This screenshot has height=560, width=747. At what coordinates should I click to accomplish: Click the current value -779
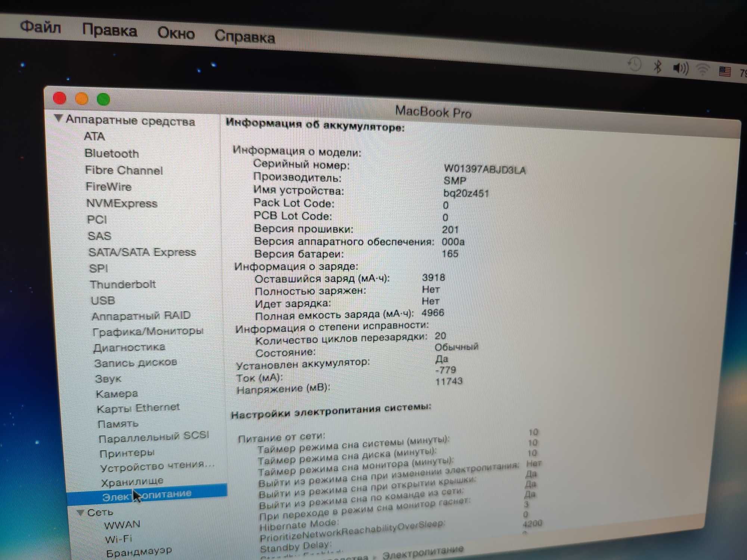(445, 370)
